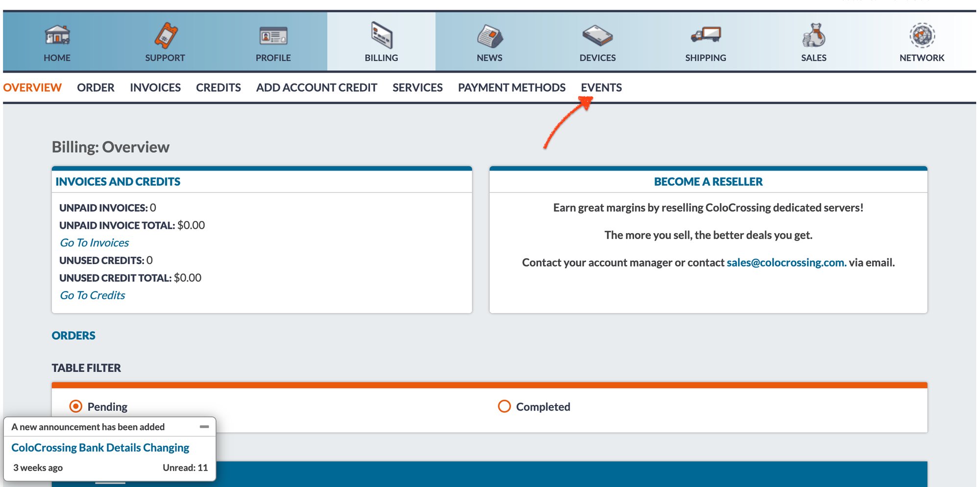Switch to the Invoices billing tab

click(155, 88)
